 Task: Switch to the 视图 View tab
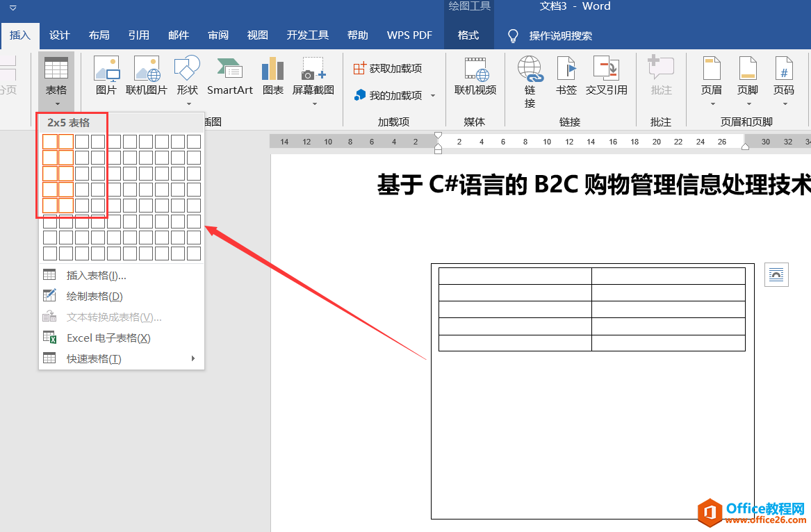[x=258, y=35]
